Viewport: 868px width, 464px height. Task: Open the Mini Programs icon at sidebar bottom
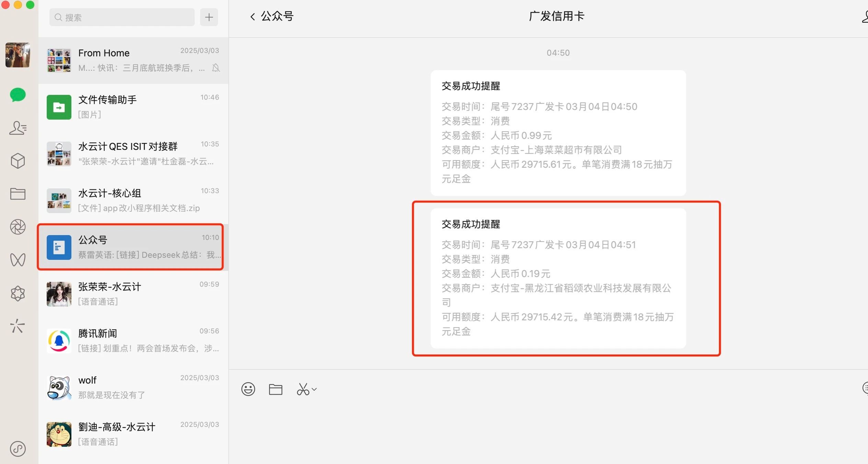pyautogui.click(x=18, y=449)
